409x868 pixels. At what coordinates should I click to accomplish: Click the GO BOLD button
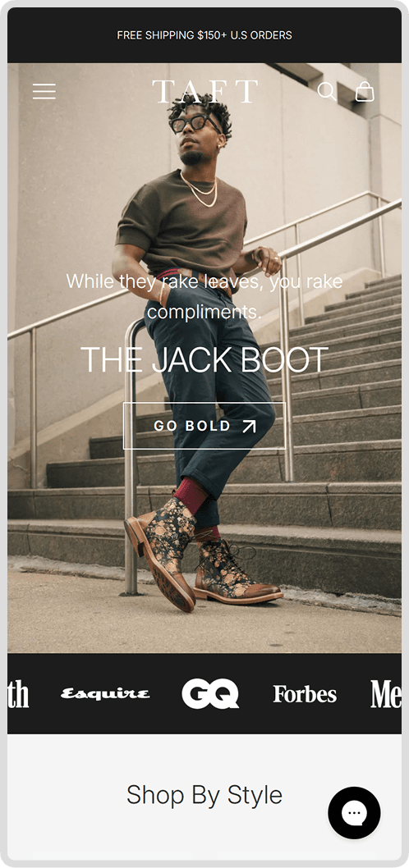coord(204,426)
